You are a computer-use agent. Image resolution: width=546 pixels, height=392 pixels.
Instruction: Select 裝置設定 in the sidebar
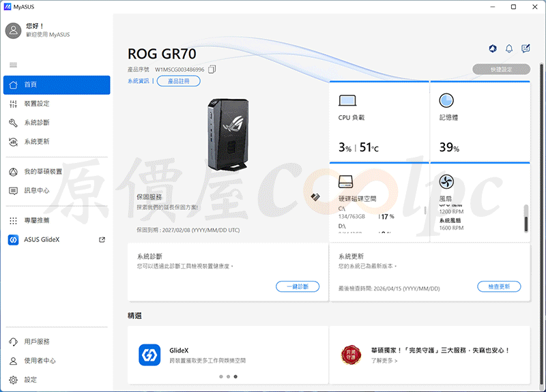pos(57,104)
